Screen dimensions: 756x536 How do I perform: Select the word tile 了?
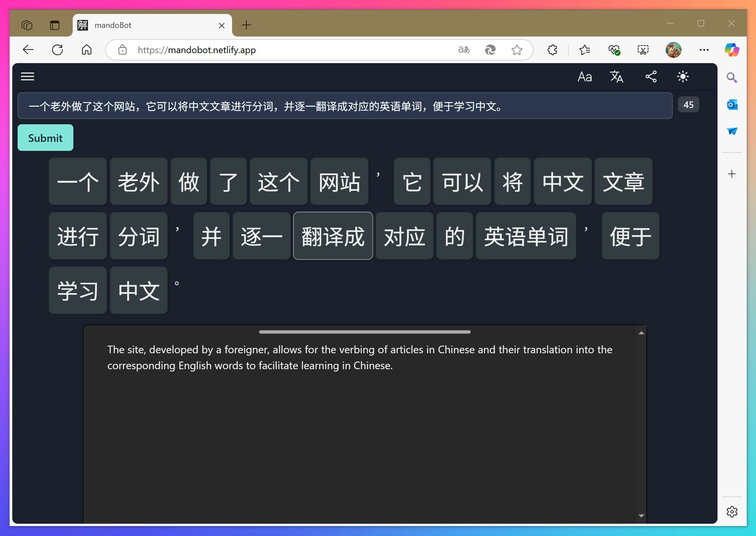(228, 182)
